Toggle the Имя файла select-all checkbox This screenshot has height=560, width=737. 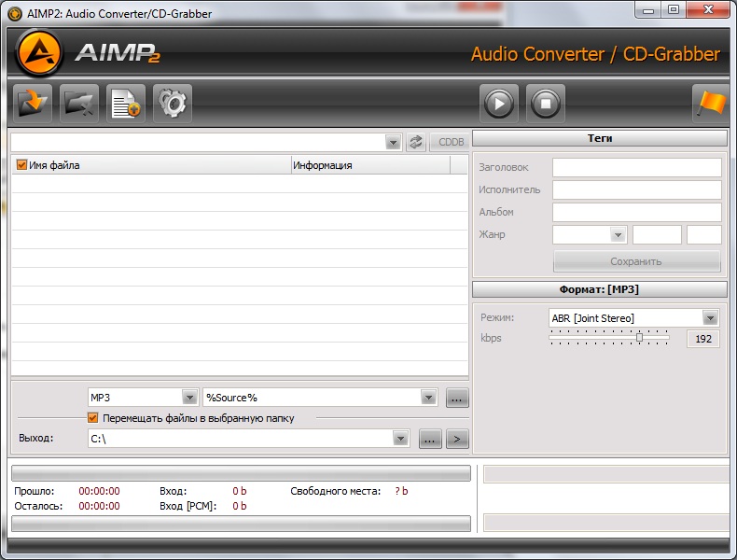(21, 165)
